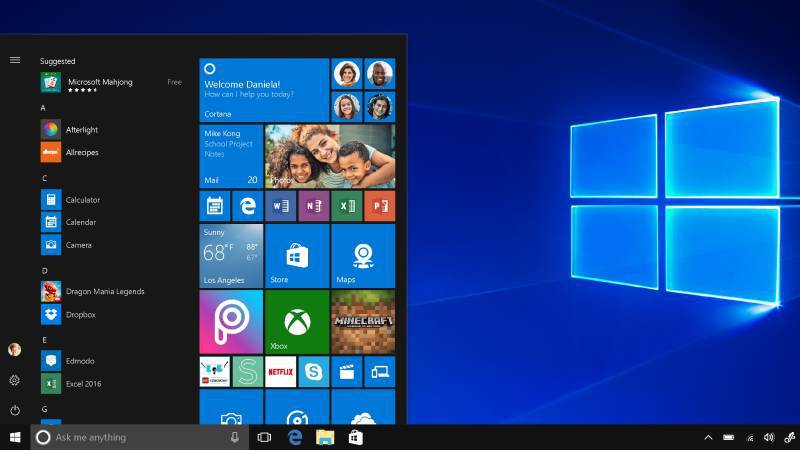Open File Explorer from the taskbar
The width and height of the screenshot is (800, 450).
point(325,437)
